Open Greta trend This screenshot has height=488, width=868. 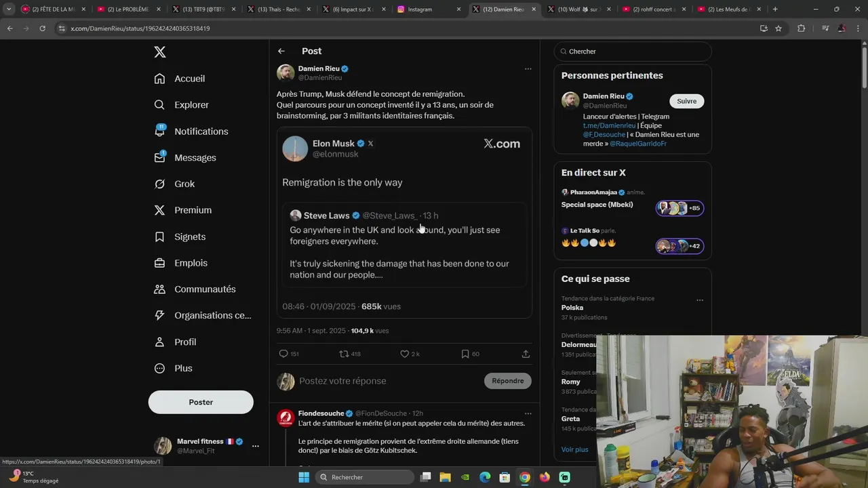coord(570,419)
